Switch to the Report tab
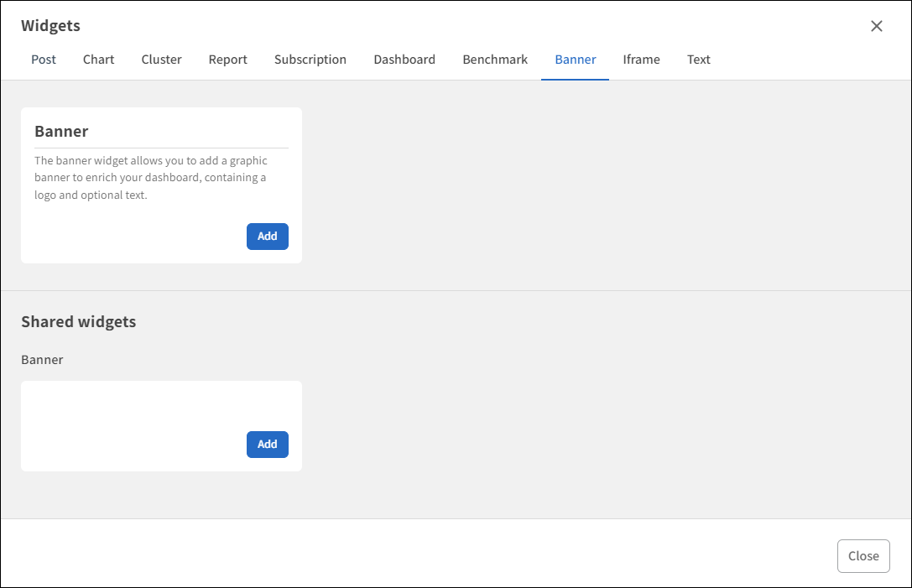Viewport: 912px width, 588px height. point(227,60)
